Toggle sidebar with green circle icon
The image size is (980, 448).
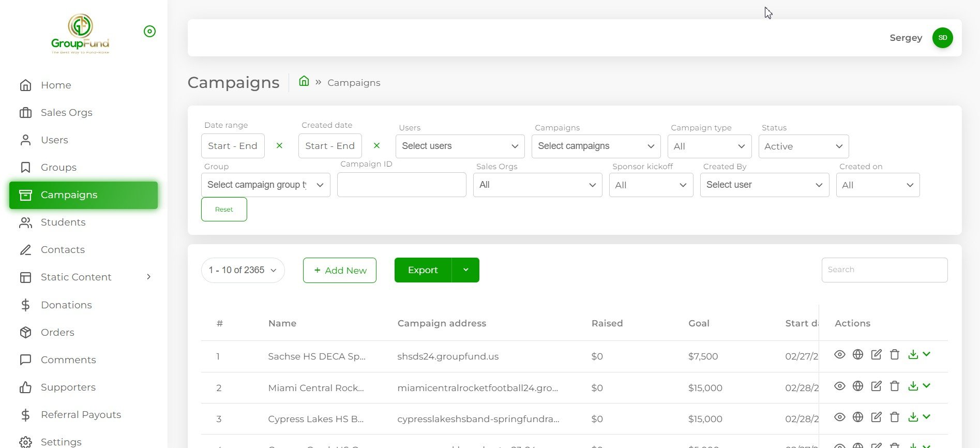pos(149,32)
